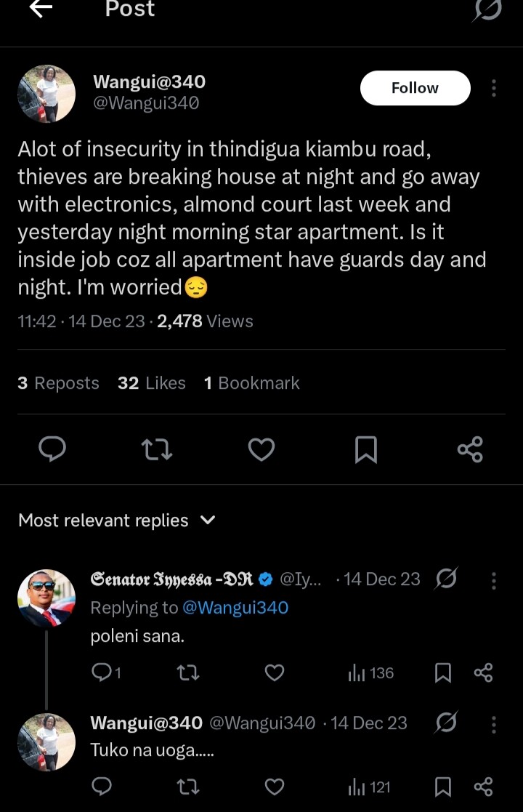Repost the "poleni sana." reply
Viewport: 523px width, 812px height.
click(188, 673)
